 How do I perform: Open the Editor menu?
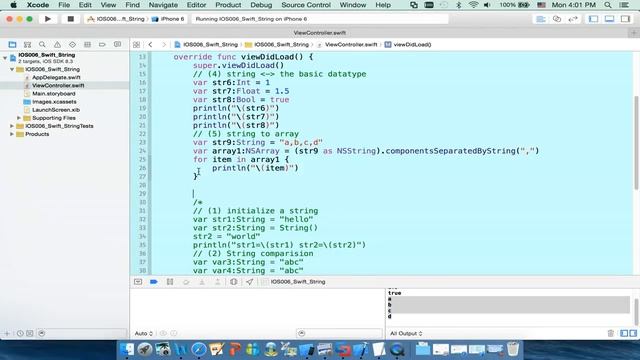tap(196, 5)
